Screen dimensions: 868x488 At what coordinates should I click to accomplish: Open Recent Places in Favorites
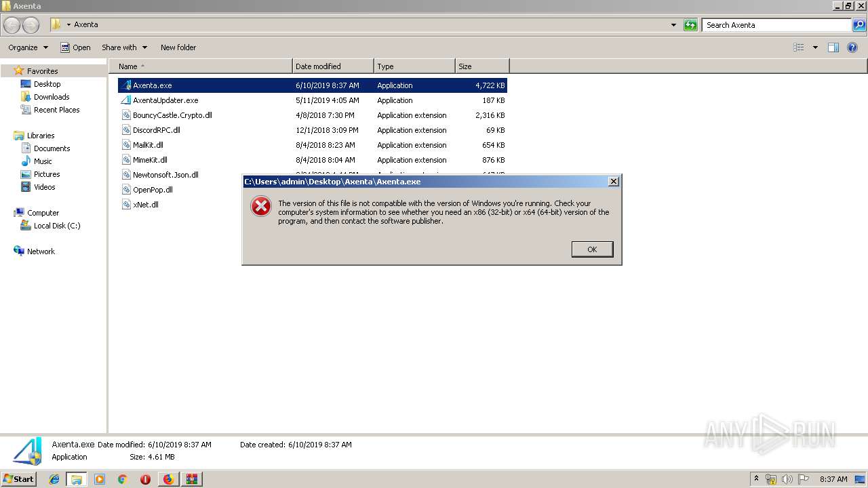coord(56,110)
